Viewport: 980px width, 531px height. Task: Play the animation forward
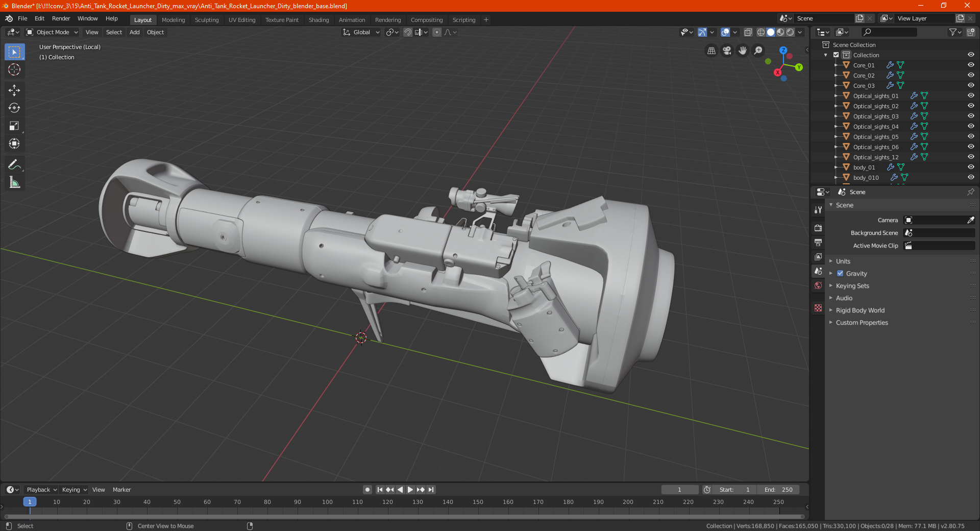tap(410, 490)
